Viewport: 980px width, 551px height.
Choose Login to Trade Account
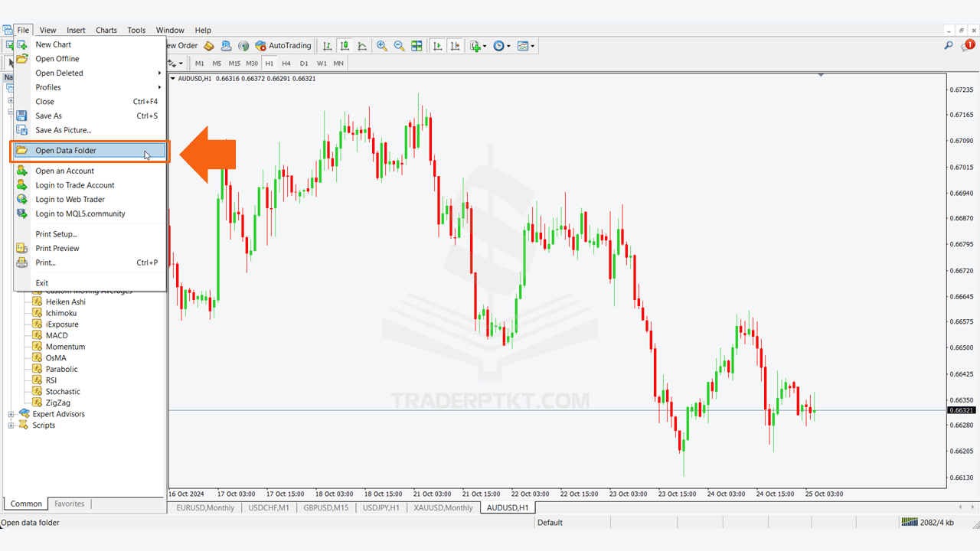click(x=75, y=185)
